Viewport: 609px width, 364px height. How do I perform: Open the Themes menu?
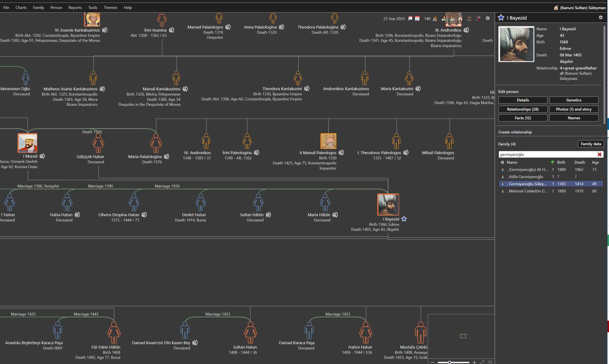pyautogui.click(x=110, y=7)
